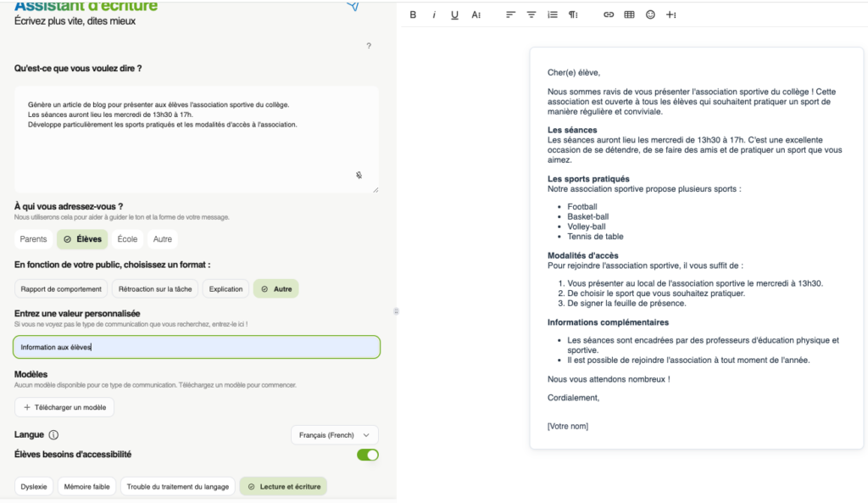Select the Dyslexie accessibility option

pos(34,487)
